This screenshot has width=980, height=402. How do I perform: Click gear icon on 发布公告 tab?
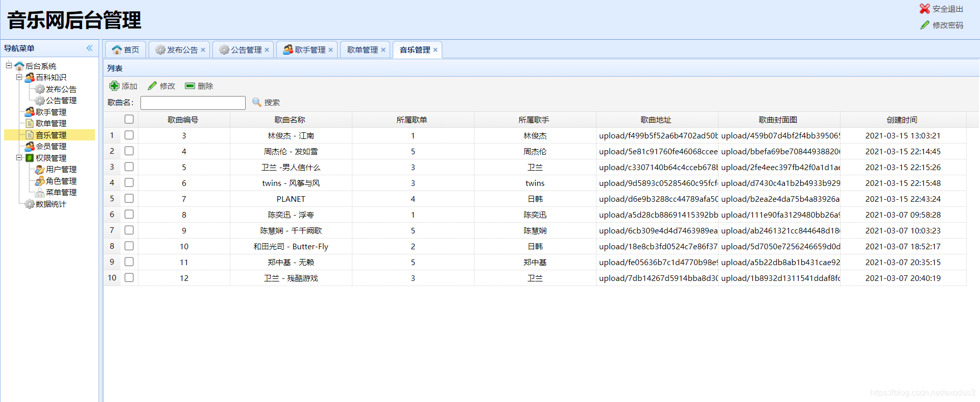point(160,50)
